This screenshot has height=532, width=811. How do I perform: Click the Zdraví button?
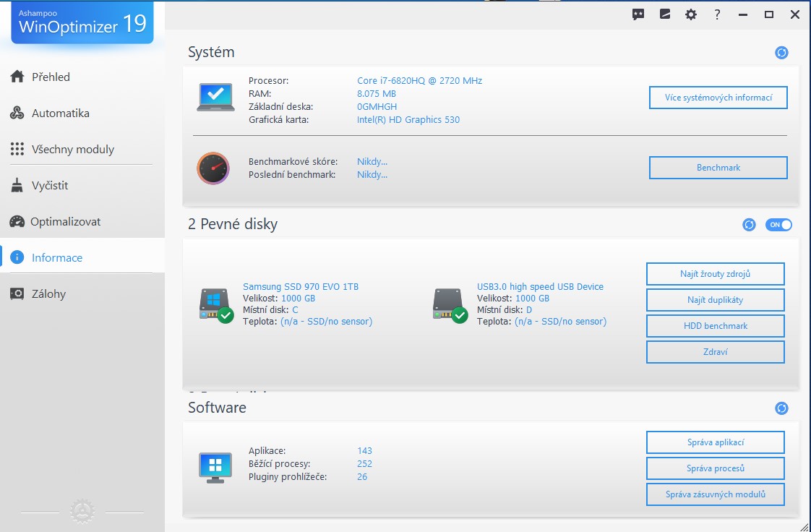pyautogui.click(x=716, y=351)
